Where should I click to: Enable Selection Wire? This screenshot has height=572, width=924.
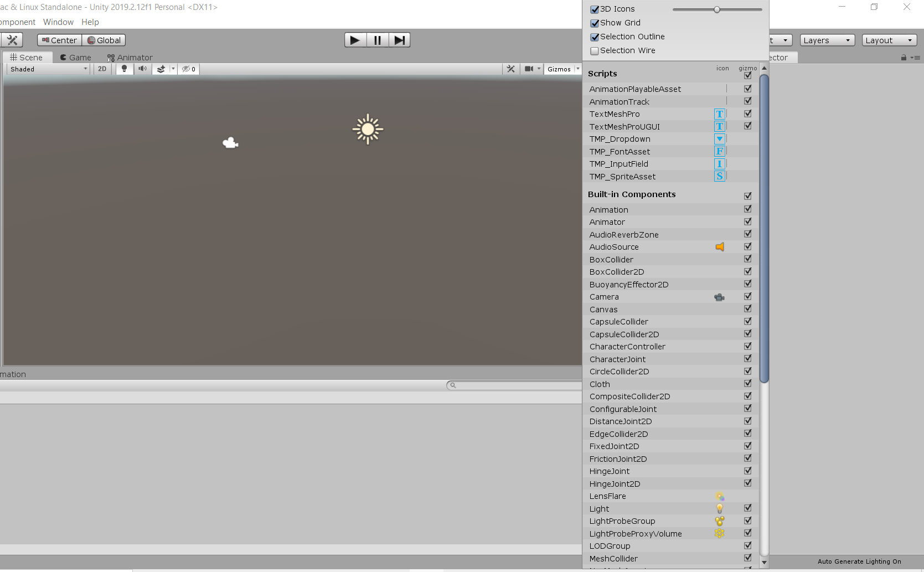594,50
